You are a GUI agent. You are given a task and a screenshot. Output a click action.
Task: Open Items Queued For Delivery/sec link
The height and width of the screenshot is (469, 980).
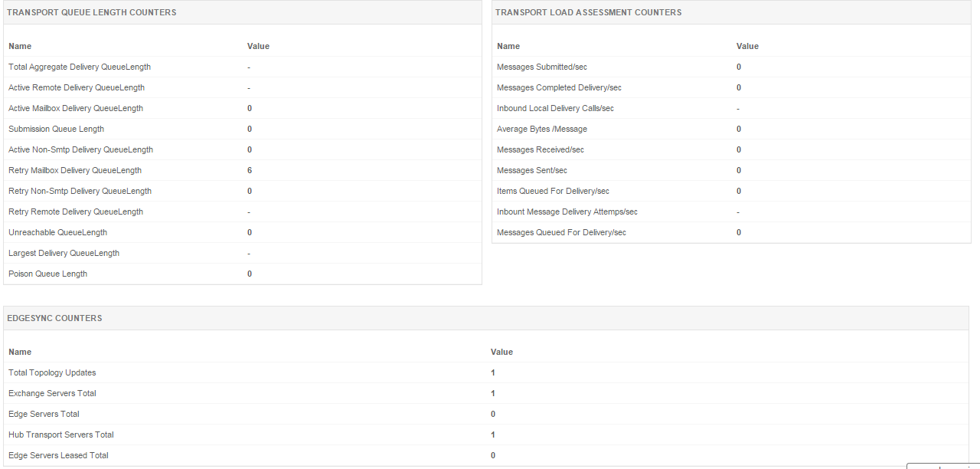coord(553,192)
